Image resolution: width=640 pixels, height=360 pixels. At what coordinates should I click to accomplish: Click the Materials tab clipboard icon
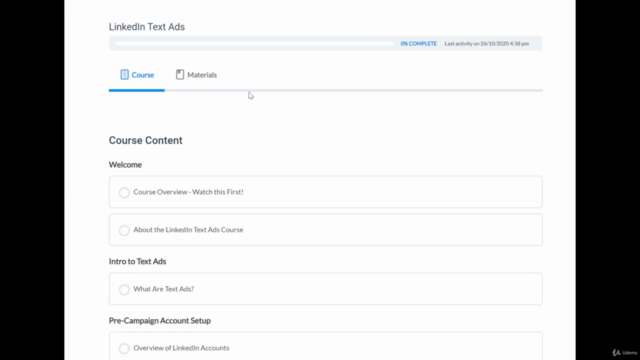pos(180,75)
